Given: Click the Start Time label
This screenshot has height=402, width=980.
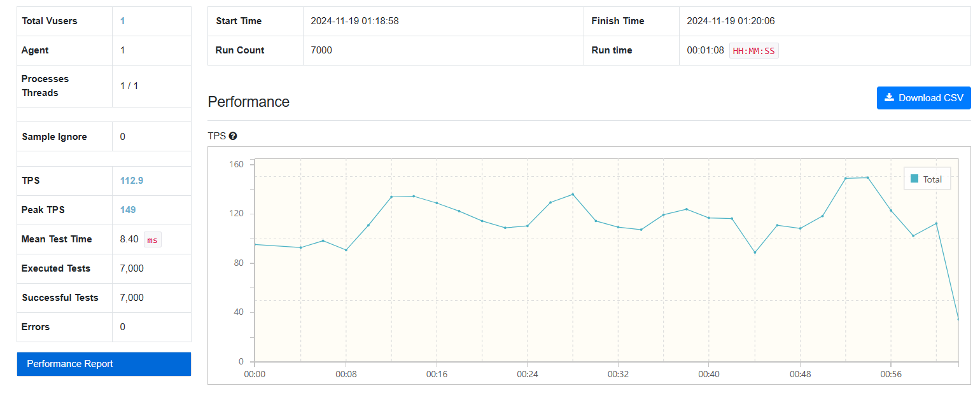Looking at the screenshot, I should [x=239, y=21].
